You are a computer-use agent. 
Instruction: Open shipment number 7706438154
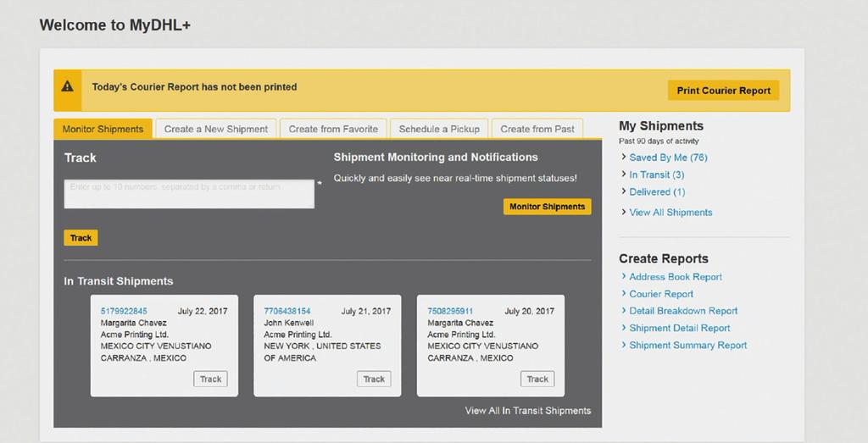[287, 312]
